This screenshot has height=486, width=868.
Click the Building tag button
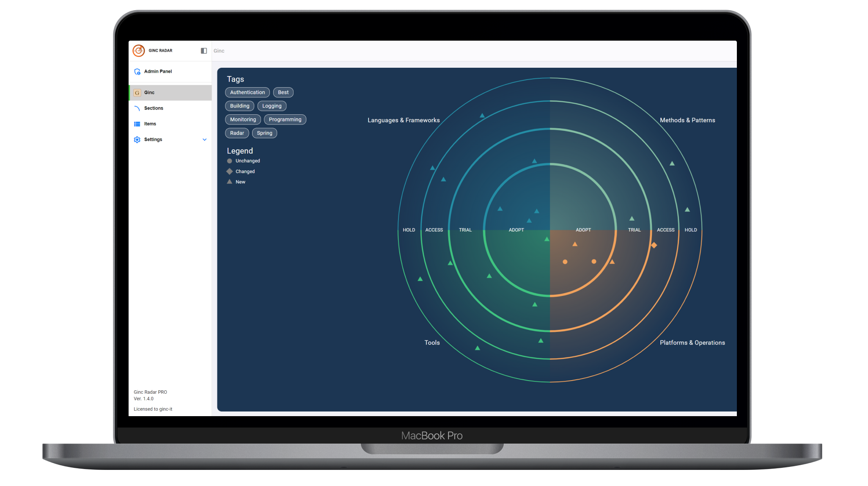(x=239, y=105)
